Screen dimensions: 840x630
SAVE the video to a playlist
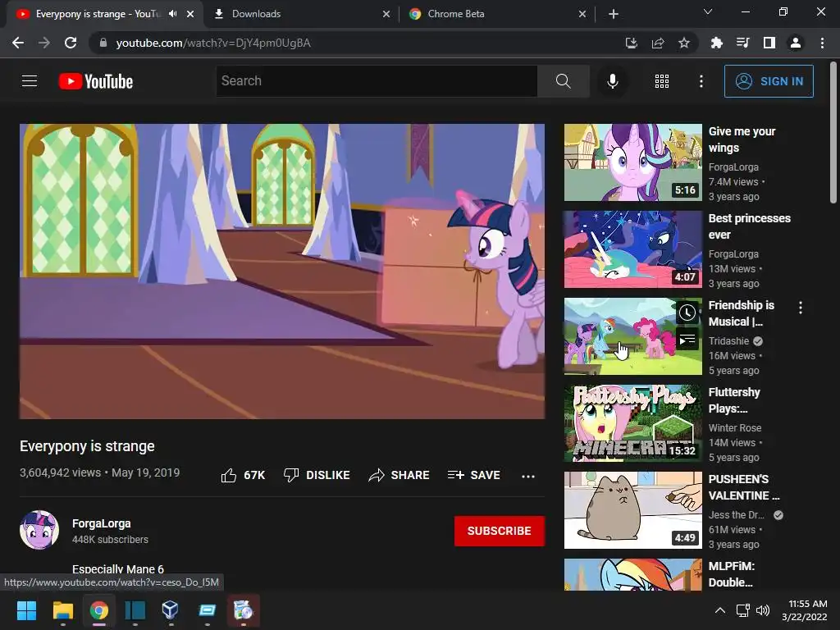click(473, 475)
